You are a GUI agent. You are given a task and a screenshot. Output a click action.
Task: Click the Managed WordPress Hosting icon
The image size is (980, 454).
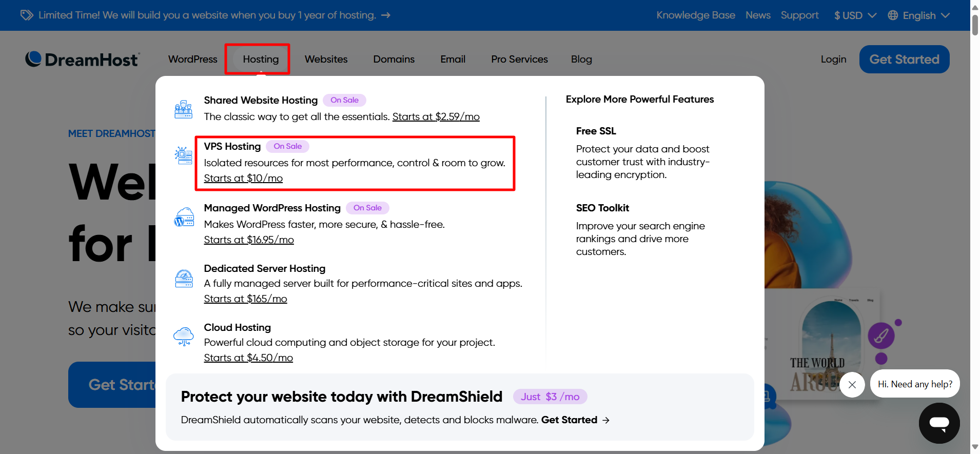point(184,217)
